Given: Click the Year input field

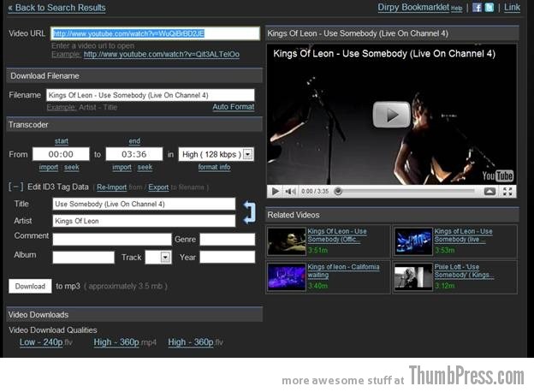Looking at the screenshot, I should point(227,257).
